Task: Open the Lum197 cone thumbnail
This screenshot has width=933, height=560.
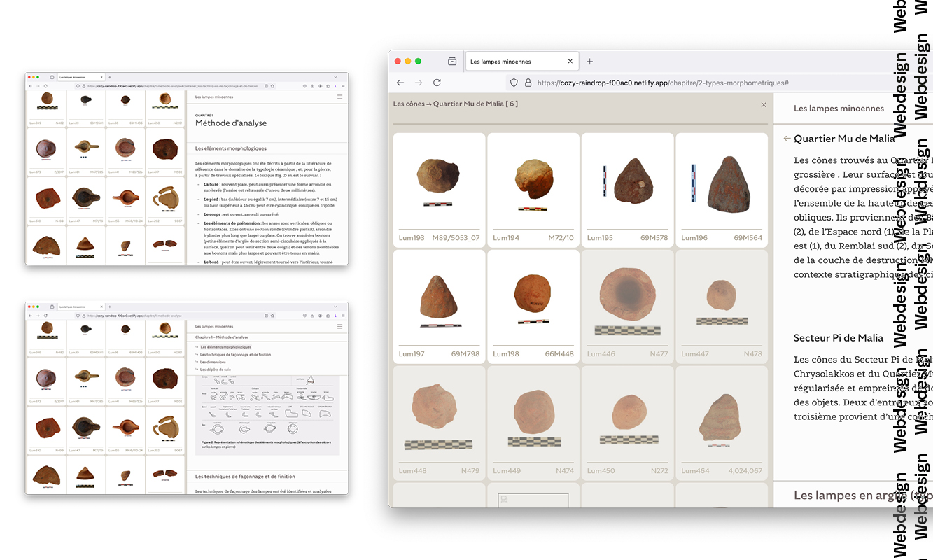Action: click(x=440, y=307)
